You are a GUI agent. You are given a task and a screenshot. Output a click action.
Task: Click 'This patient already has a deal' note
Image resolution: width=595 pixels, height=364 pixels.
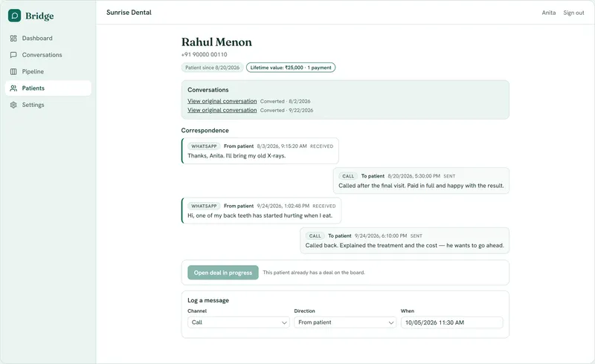(314, 273)
